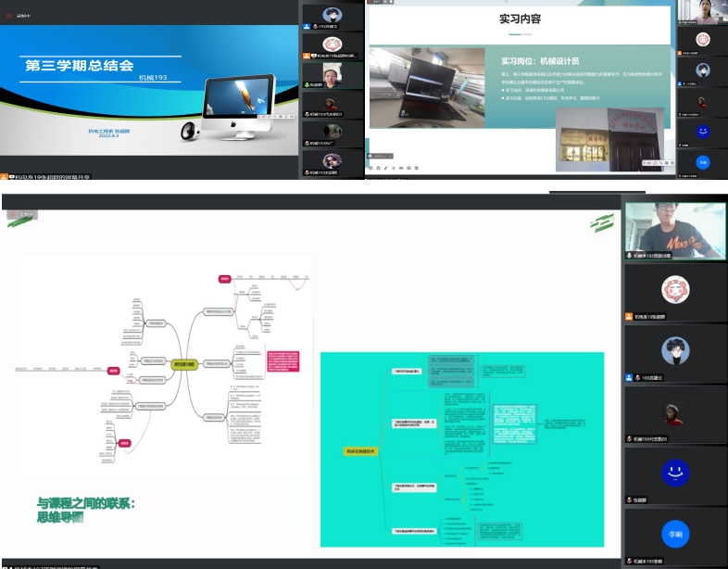This screenshot has width=728, height=569.
Task: Select the video tile of the presenter in the black T-shirt
Action: click(674, 228)
